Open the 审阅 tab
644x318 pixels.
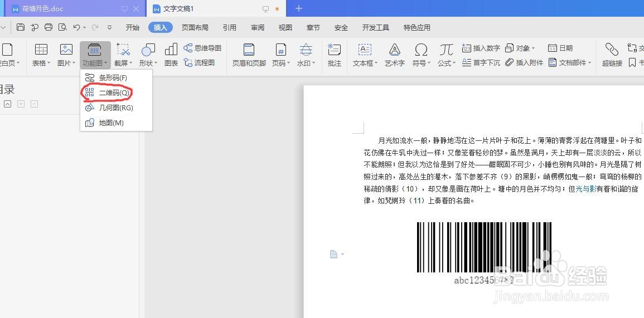point(258,27)
